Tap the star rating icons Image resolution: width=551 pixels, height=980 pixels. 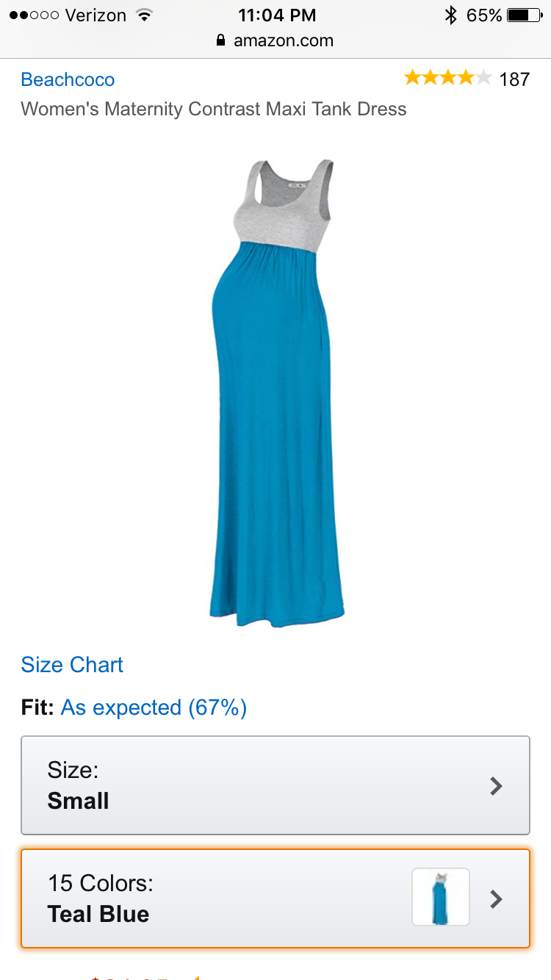(447, 78)
